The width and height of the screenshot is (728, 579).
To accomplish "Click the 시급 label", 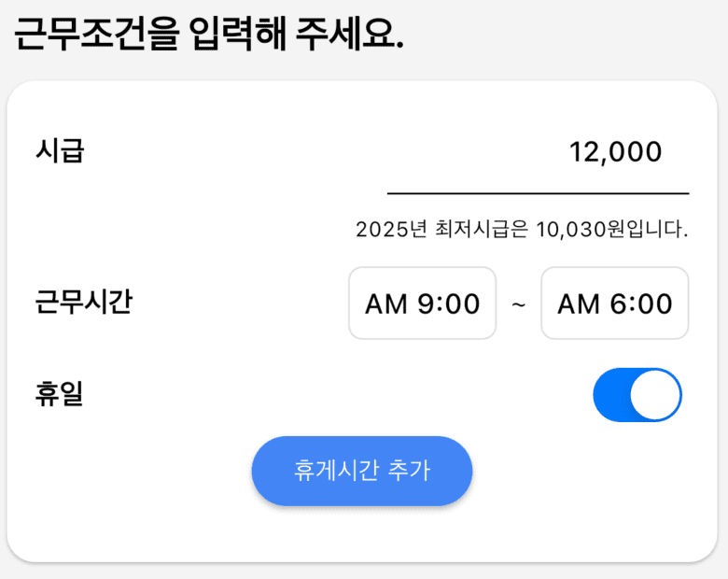I will tap(60, 151).
